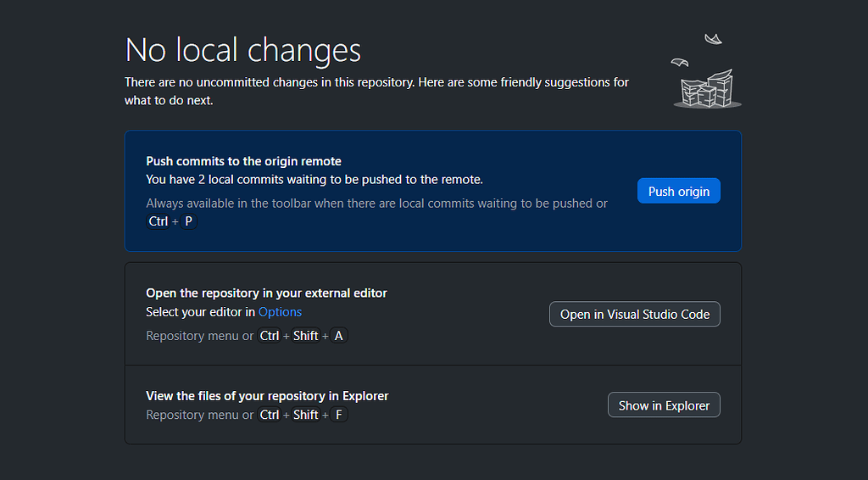Click Ctrl key badge in Explorer shortcut
This screenshot has height=480, width=868.
coord(270,415)
